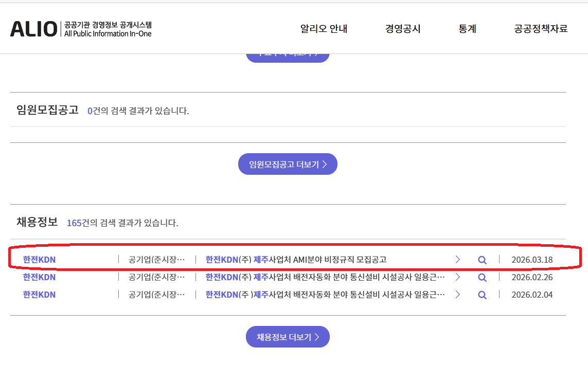Click the 임원모집공고 더보기 button

[x=288, y=164]
